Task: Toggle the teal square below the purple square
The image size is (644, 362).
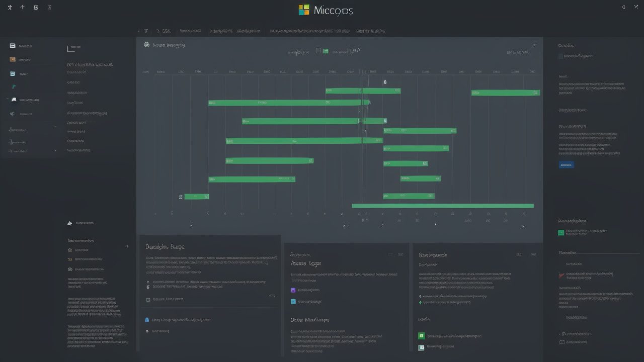Action: click(x=293, y=302)
